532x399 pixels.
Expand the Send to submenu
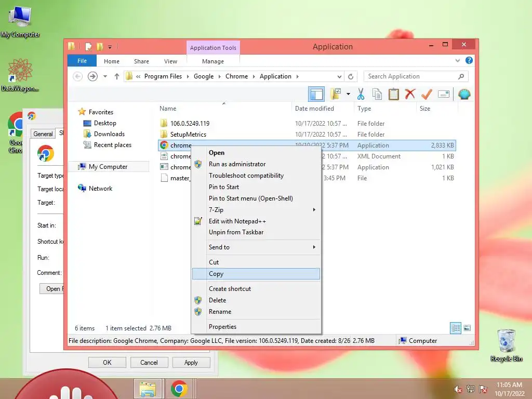tap(256, 247)
